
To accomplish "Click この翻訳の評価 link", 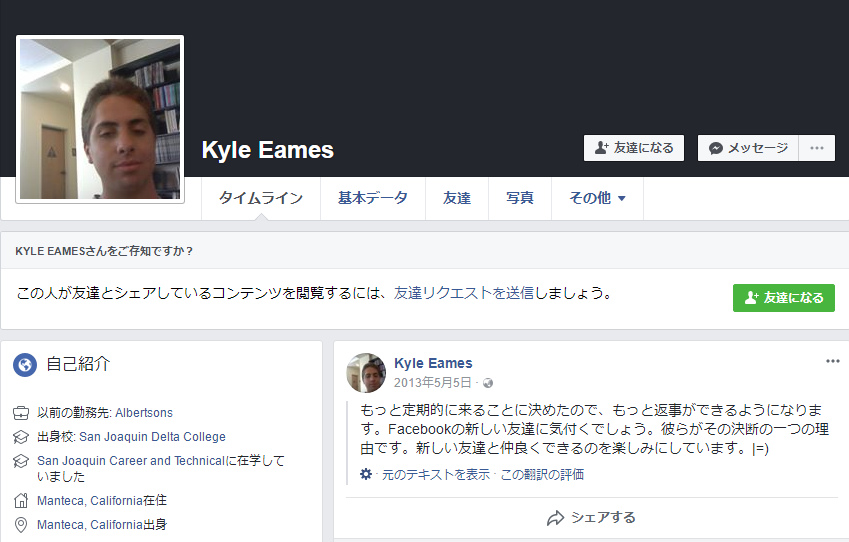I will (542, 475).
